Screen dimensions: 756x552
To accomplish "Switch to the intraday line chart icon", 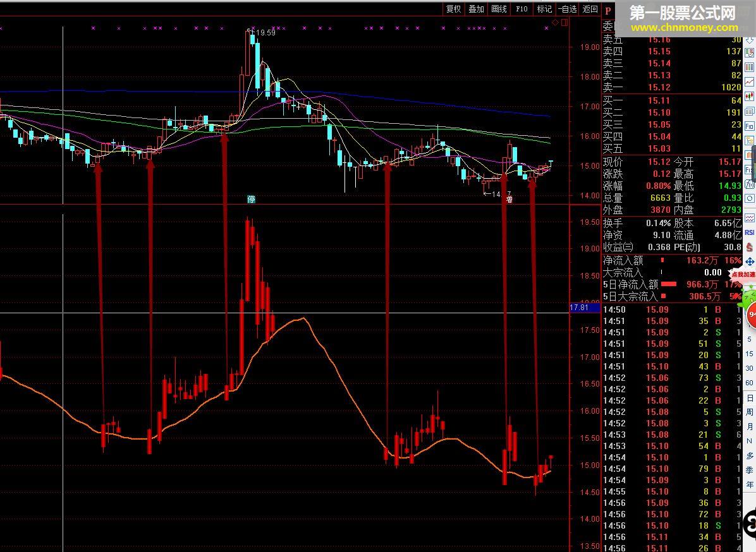I will coord(749,82).
